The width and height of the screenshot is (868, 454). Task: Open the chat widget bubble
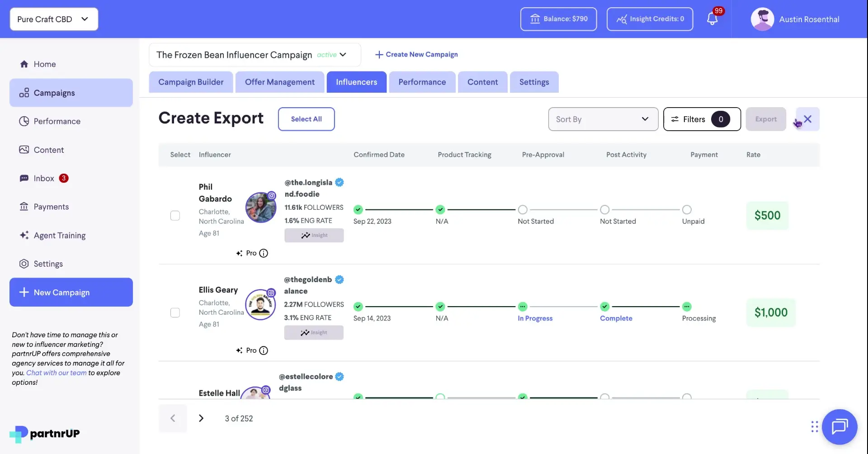point(840,426)
